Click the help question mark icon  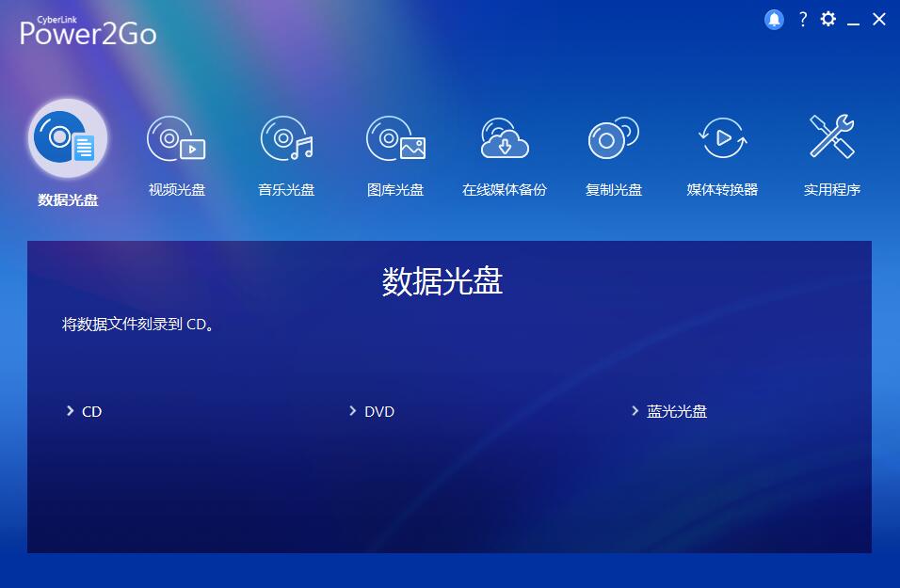click(802, 19)
